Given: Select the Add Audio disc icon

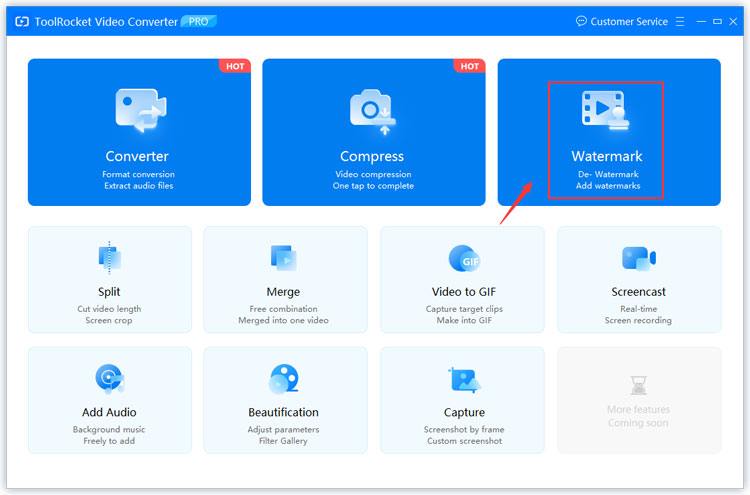Looking at the screenshot, I should coord(110,379).
